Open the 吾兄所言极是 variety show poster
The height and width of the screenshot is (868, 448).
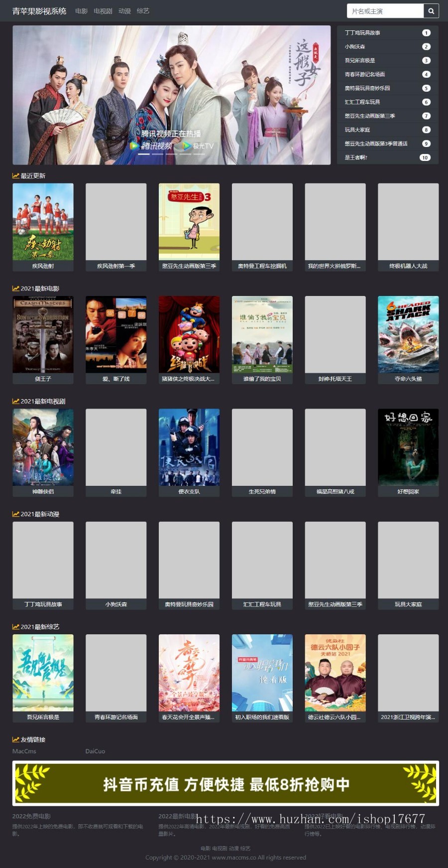tap(43, 673)
